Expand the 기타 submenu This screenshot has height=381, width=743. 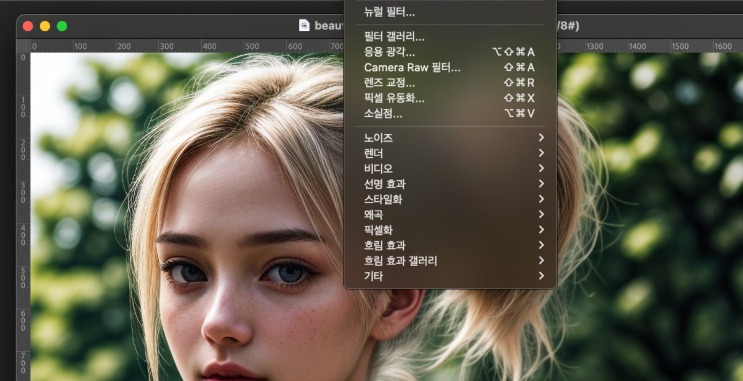(450, 276)
